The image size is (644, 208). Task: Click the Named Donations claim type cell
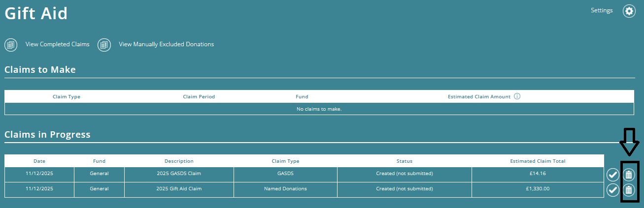click(285, 189)
